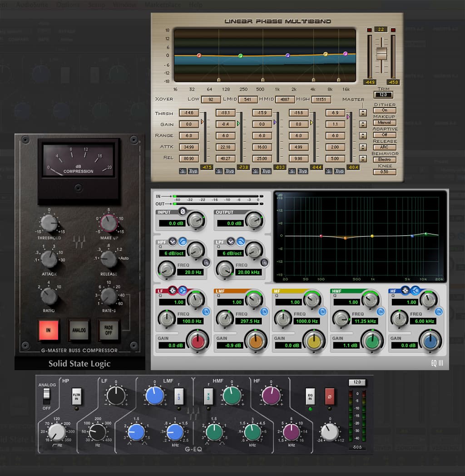The width and height of the screenshot is (465, 476).
Task: Click the orange LMF gain knob in EQ III
Action: point(256,341)
